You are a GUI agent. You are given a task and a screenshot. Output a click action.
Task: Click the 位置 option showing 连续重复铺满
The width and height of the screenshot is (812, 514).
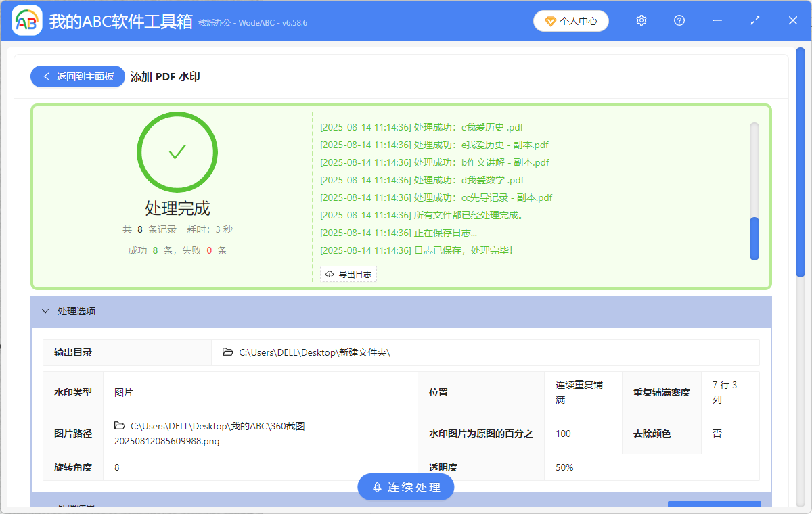click(579, 392)
